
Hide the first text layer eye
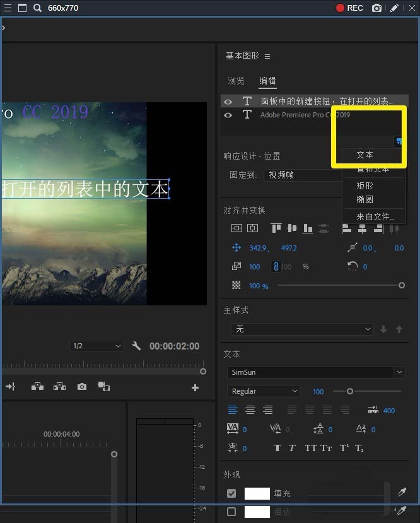[228, 102]
